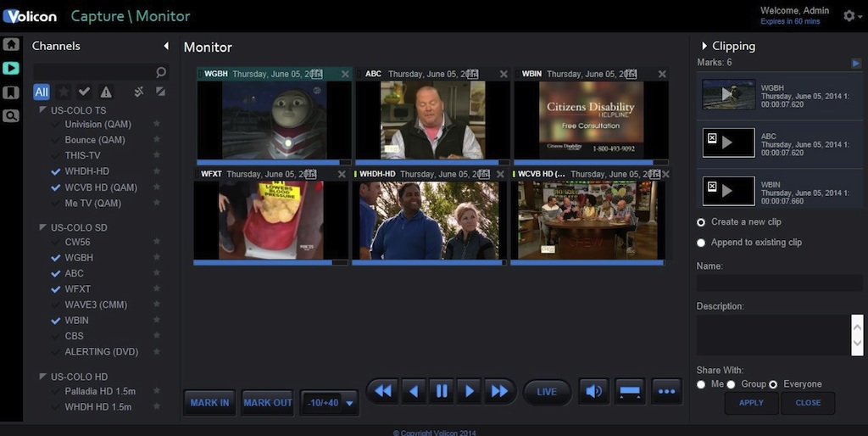Switch to LIVE playback

[547, 392]
